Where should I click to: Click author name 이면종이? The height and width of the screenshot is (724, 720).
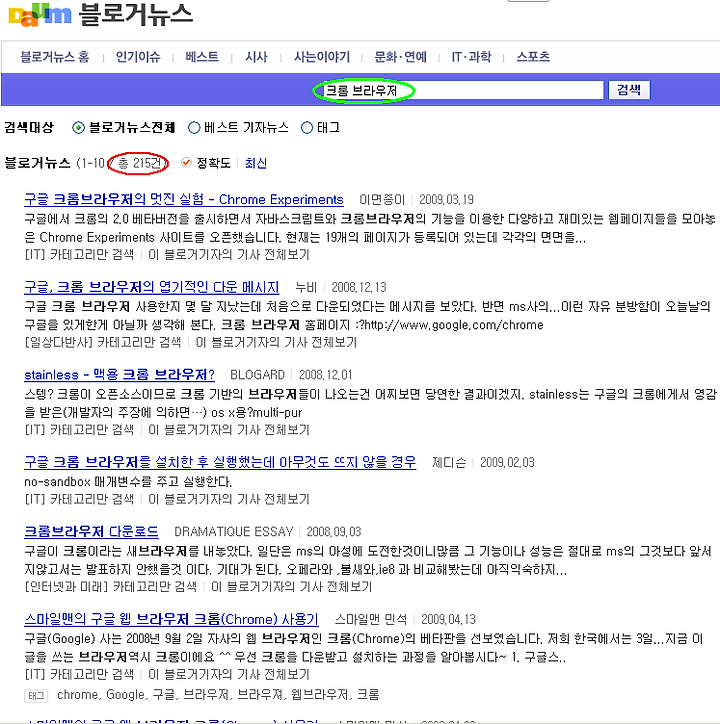(382, 199)
